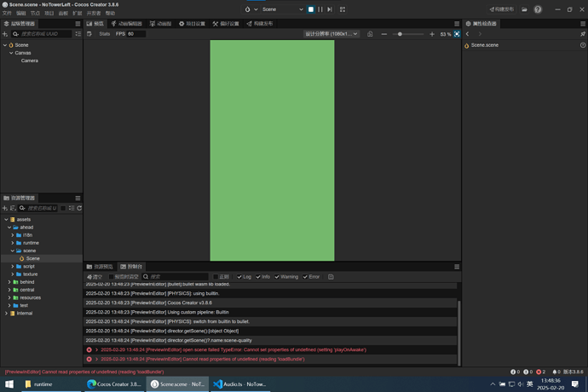Click the hierarchy search type magnifier icon
This screenshot has width=588, height=392.
pyautogui.click(x=15, y=34)
